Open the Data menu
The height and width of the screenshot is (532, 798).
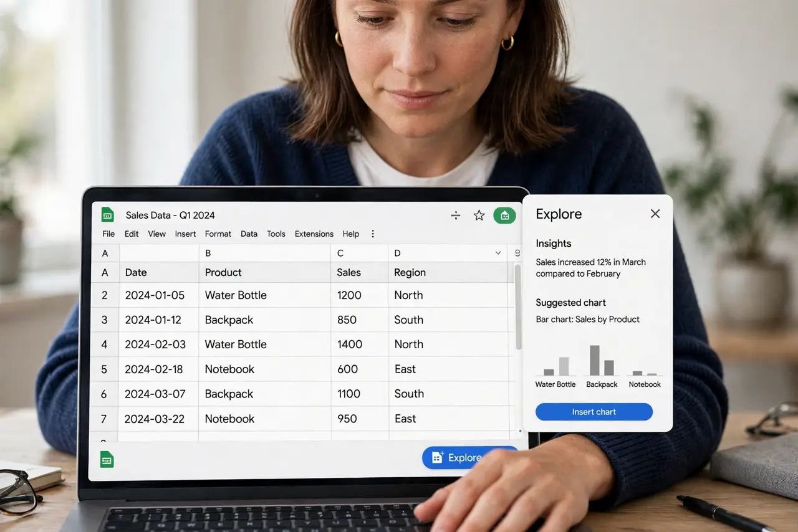pos(249,234)
